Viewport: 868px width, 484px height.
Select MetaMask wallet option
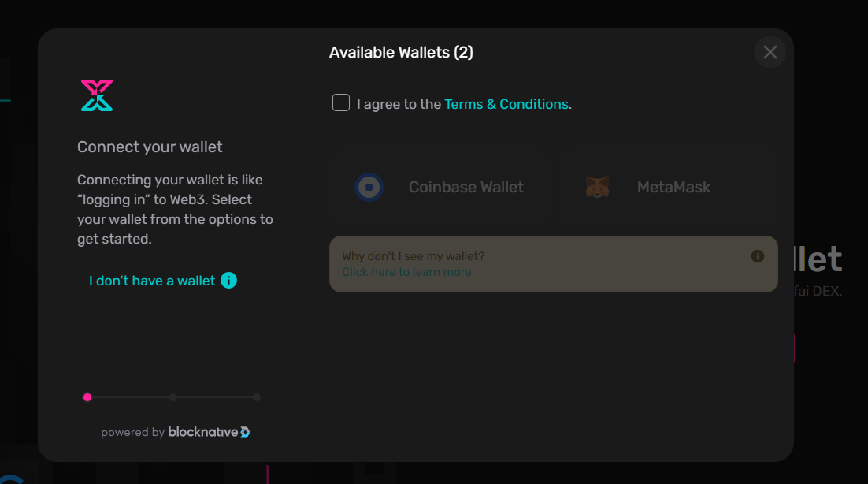tap(667, 187)
